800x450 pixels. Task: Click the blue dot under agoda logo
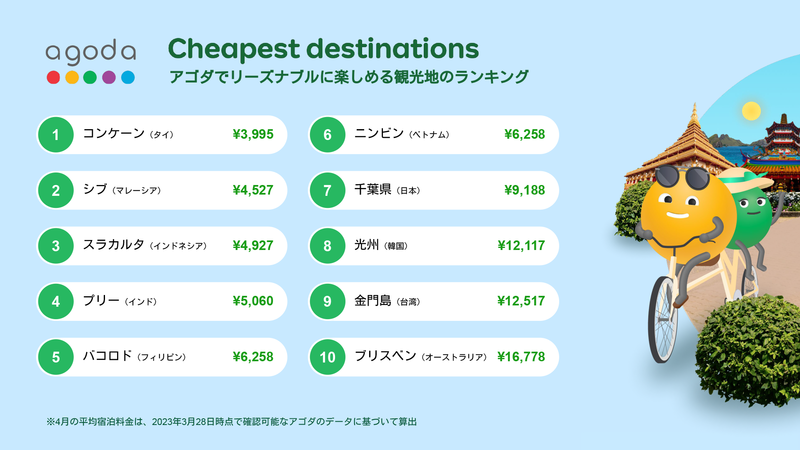pyautogui.click(x=128, y=78)
